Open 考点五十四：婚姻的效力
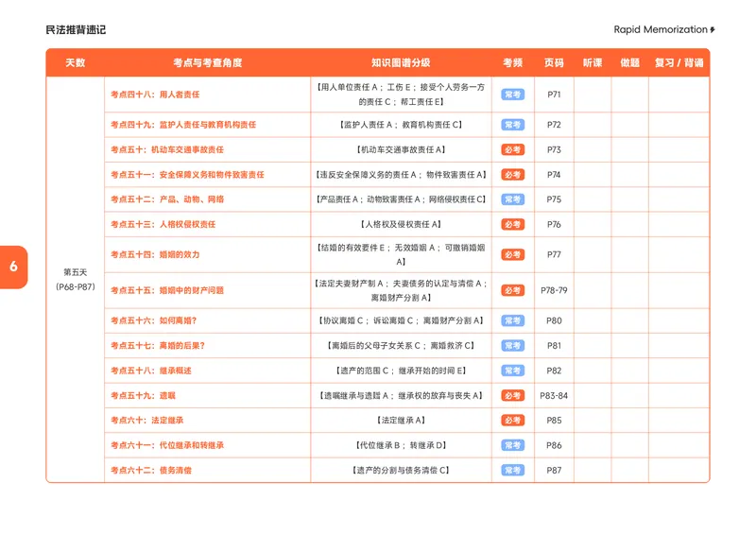The width and height of the screenshot is (756, 535). pos(155,254)
